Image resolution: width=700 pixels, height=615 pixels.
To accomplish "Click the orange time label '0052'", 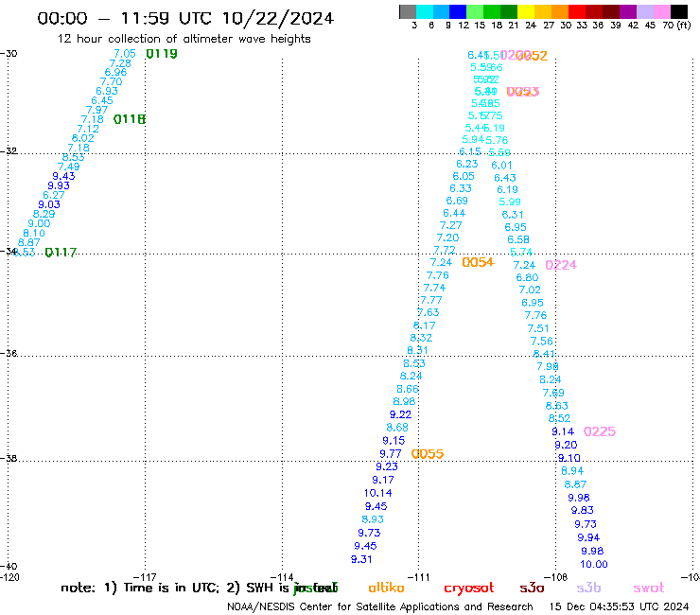I will click(x=532, y=56).
